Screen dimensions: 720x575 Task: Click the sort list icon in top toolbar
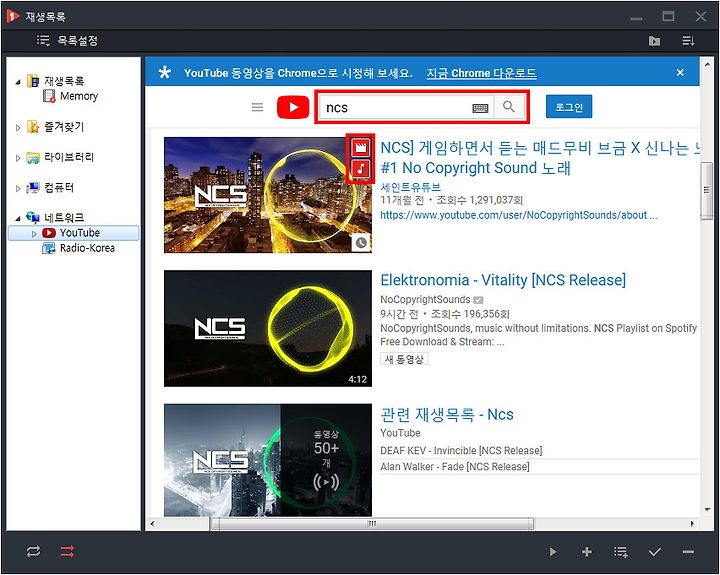click(x=688, y=41)
